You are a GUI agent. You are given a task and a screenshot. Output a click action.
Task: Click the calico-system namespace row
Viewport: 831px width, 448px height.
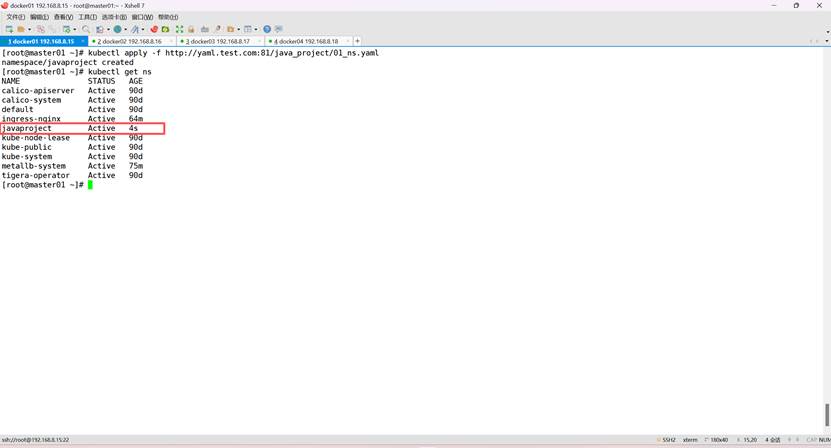(x=72, y=100)
